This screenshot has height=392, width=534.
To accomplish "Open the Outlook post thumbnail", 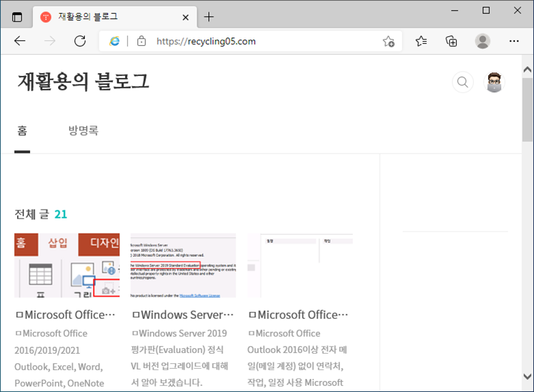I will click(x=300, y=265).
